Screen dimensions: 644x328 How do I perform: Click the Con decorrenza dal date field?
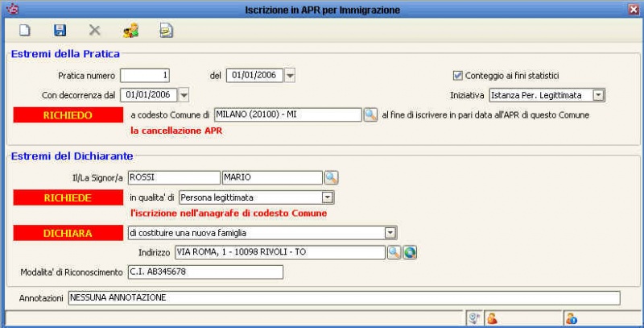[149, 95]
